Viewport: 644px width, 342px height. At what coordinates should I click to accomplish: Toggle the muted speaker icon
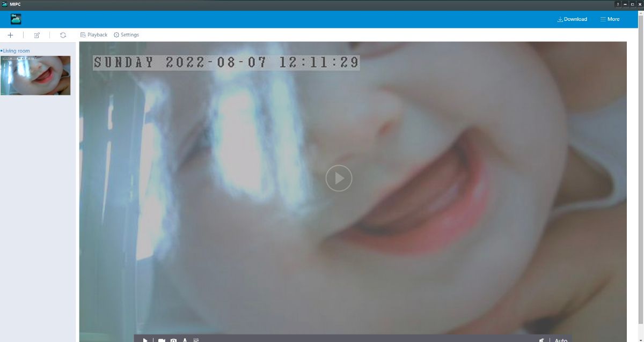pyautogui.click(x=542, y=340)
